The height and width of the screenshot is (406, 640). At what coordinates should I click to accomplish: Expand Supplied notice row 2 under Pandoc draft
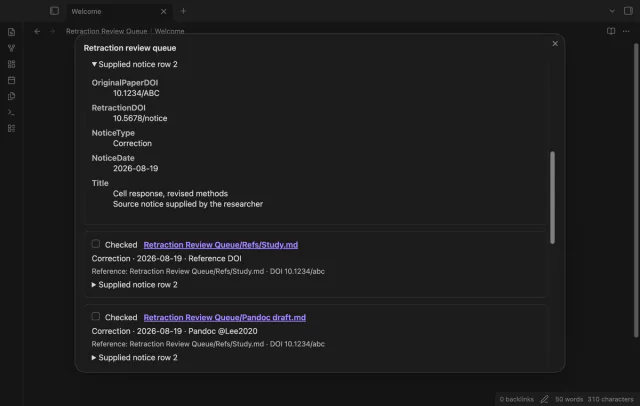pos(135,357)
